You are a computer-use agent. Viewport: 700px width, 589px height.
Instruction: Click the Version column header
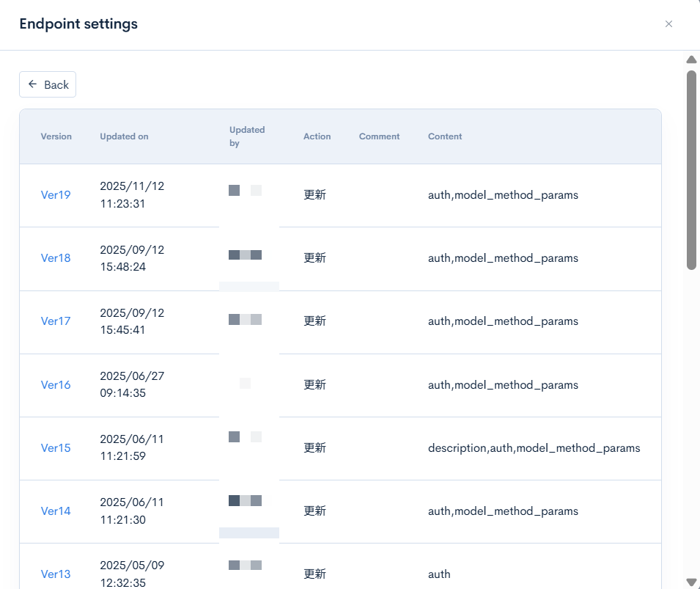(56, 136)
